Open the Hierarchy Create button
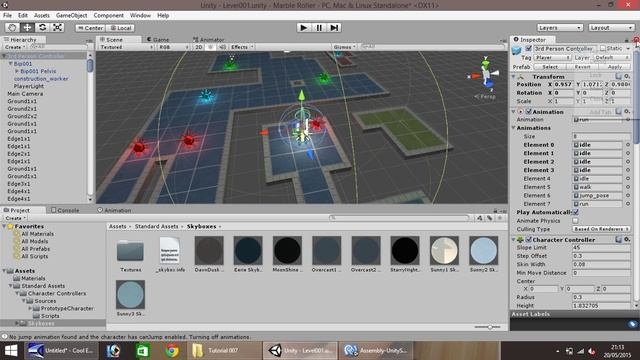 (x=15, y=47)
